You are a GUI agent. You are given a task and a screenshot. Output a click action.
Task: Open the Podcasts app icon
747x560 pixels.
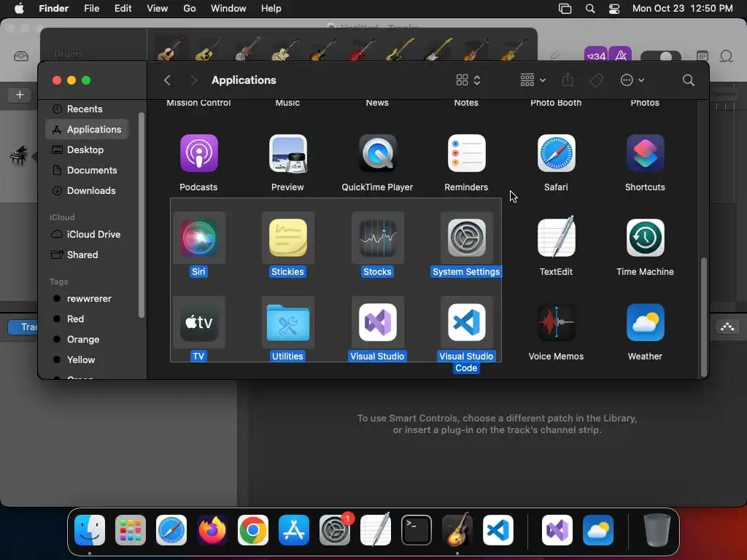click(x=198, y=153)
